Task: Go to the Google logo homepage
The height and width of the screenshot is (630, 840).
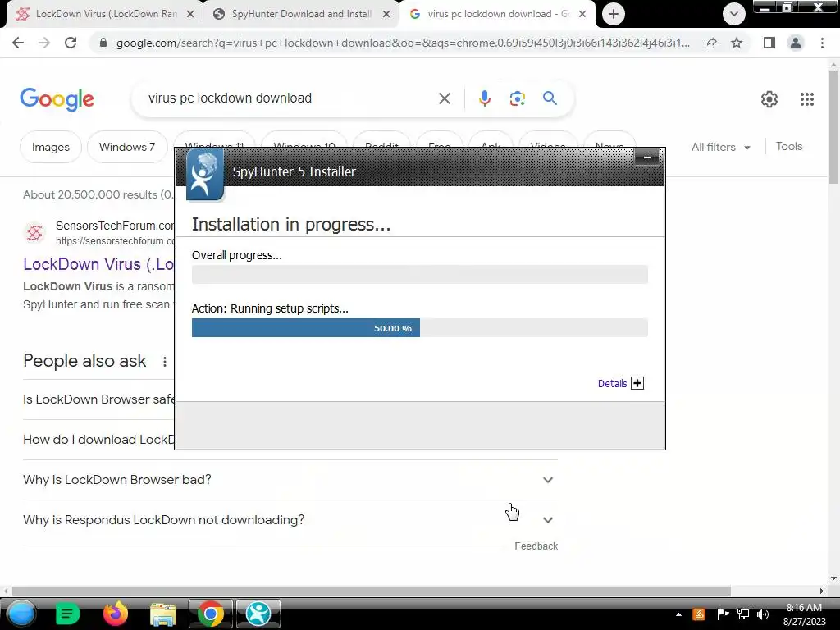Action: [57, 99]
